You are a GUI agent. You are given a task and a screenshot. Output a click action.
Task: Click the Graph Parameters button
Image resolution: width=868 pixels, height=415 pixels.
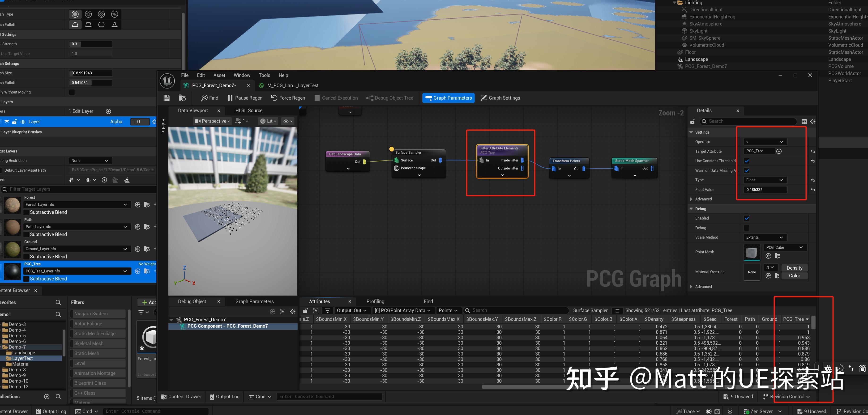pos(449,98)
